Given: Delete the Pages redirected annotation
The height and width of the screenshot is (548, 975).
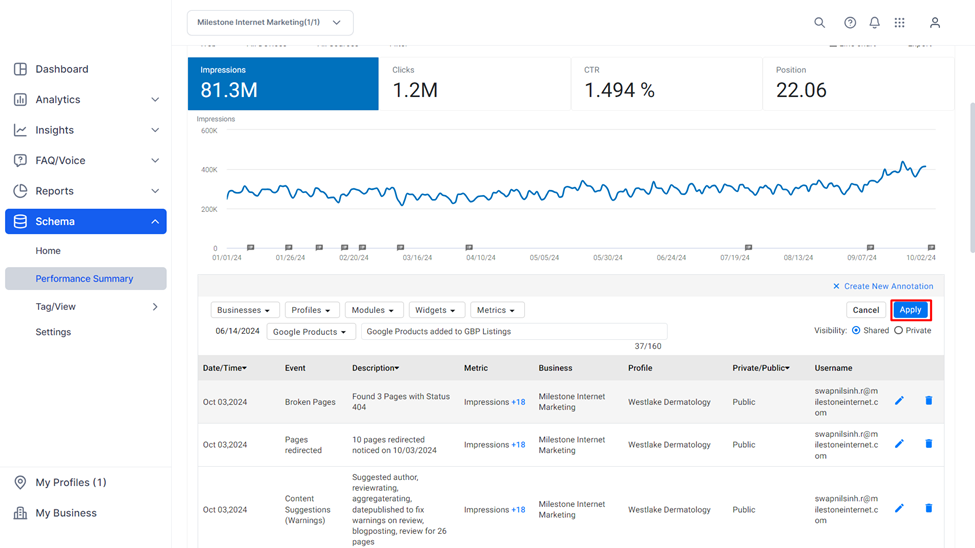Looking at the screenshot, I should [x=929, y=444].
